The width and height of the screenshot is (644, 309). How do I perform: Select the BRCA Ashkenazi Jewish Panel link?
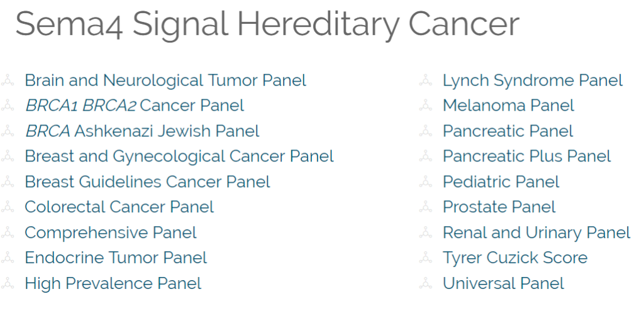click(142, 131)
